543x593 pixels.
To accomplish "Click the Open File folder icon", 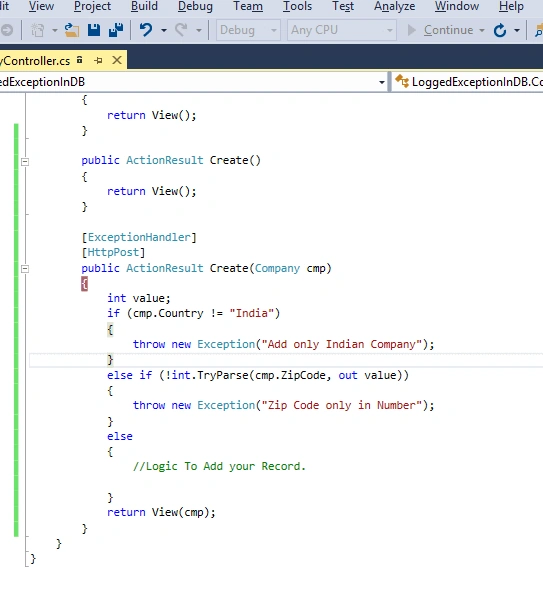I will [71, 30].
